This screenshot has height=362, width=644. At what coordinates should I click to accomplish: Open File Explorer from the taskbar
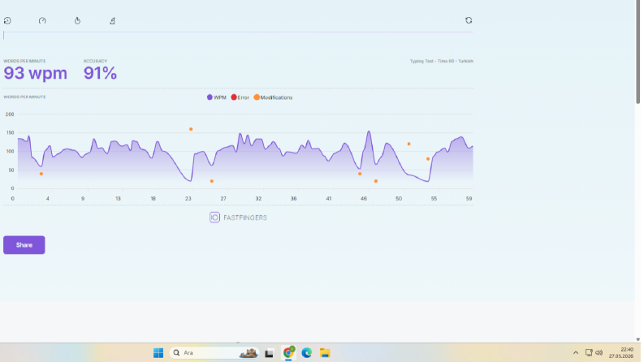point(325,353)
